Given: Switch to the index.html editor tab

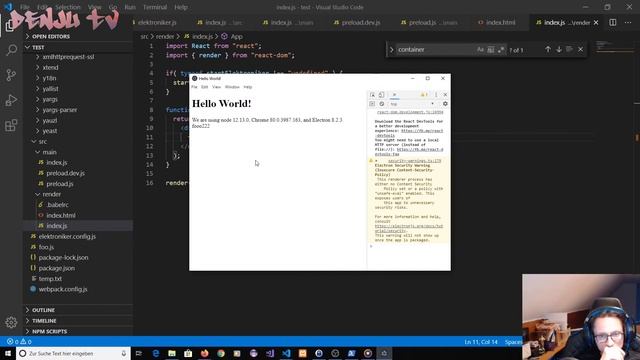Looking at the screenshot, I should (497, 22).
